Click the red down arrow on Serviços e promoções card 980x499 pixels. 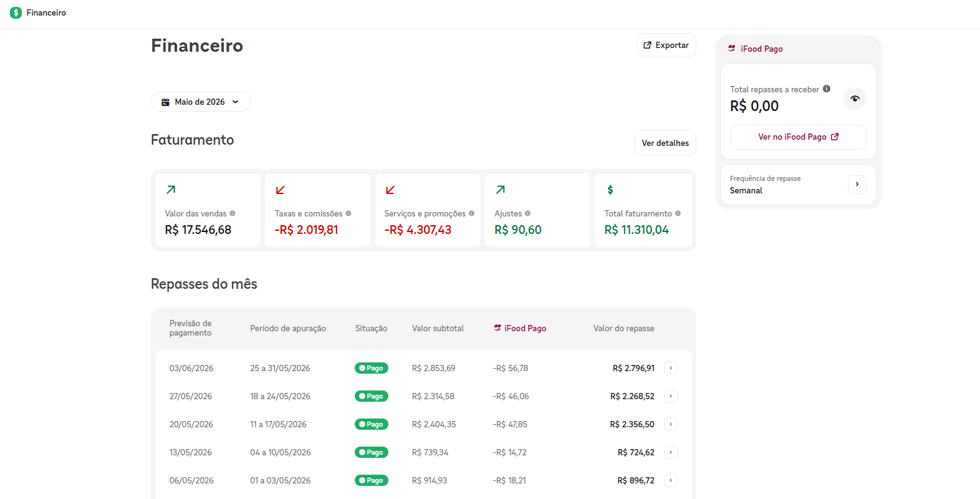tap(390, 190)
